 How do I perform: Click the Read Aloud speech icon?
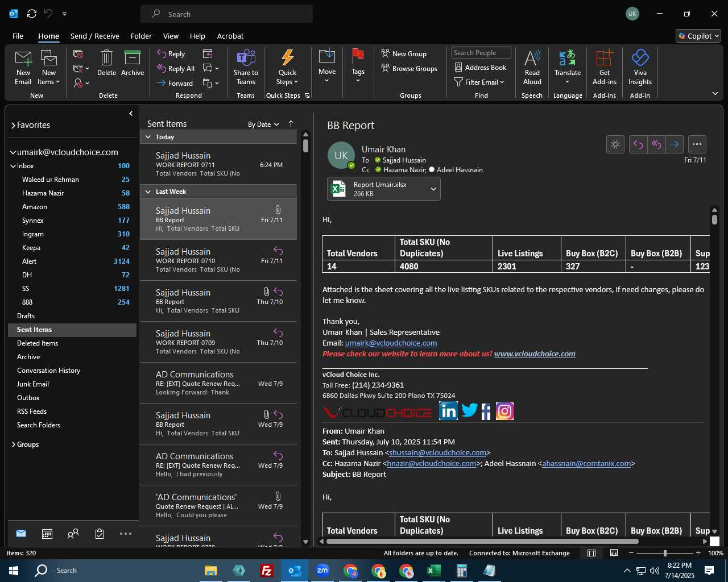pyautogui.click(x=532, y=67)
